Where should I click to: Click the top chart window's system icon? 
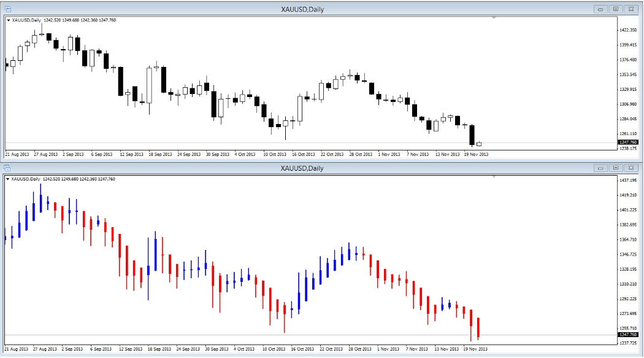pos(7,9)
